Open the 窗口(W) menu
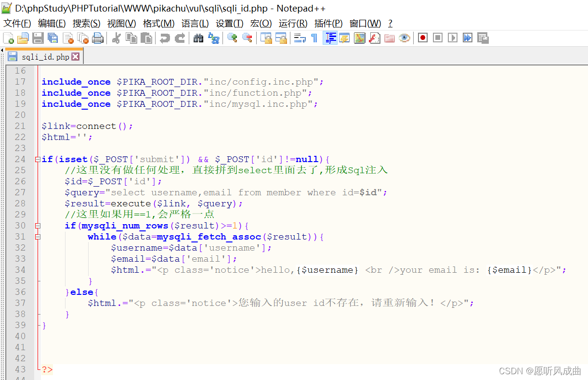Image resolution: width=588 pixels, height=380 pixels. point(366,24)
